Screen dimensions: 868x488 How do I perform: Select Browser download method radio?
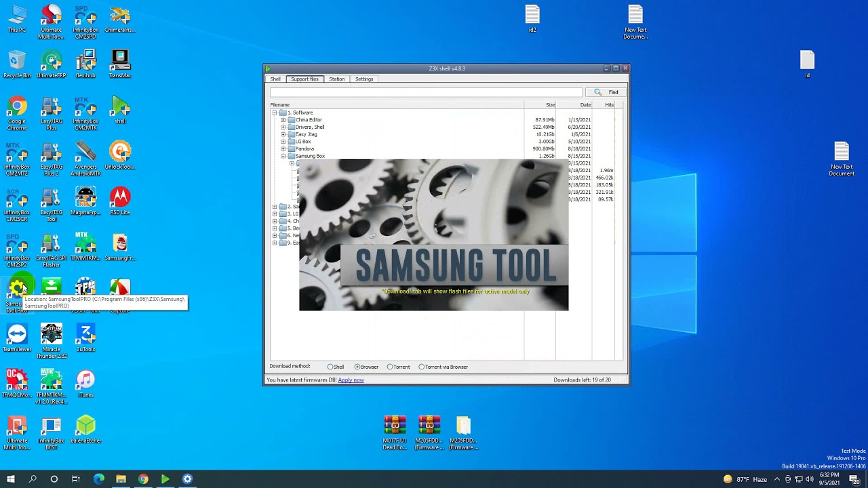coord(357,367)
